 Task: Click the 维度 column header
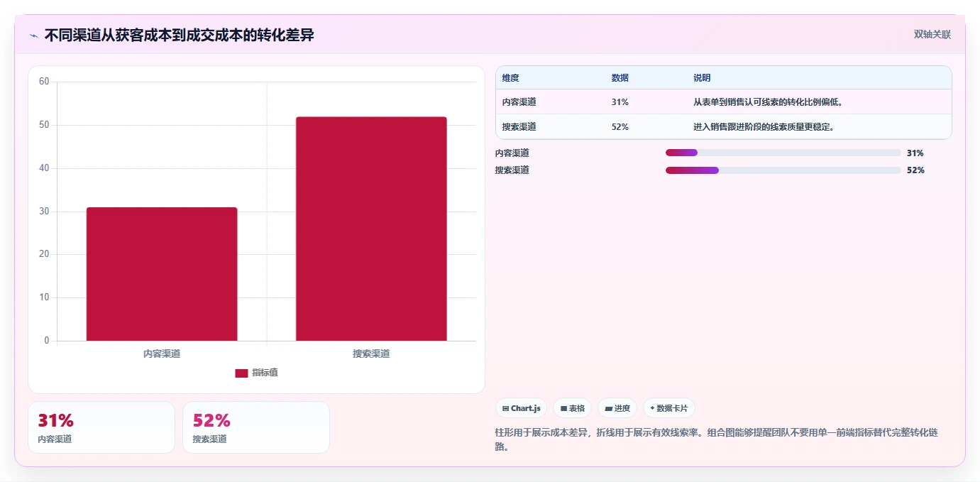tap(510, 78)
